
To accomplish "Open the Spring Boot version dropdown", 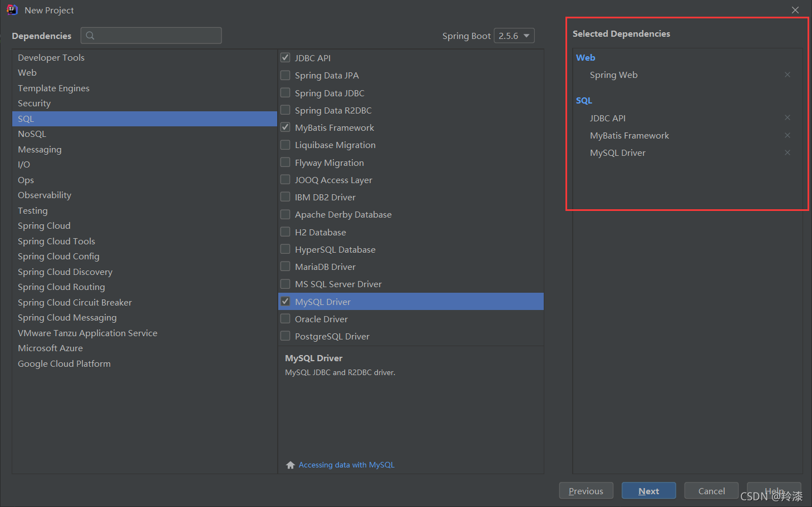I will point(514,36).
